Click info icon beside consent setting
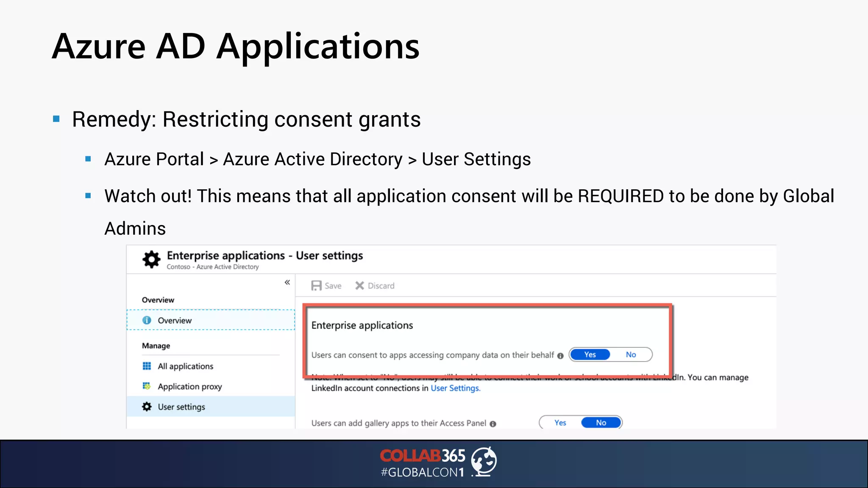The height and width of the screenshot is (488, 868). (x=560, y=356)
